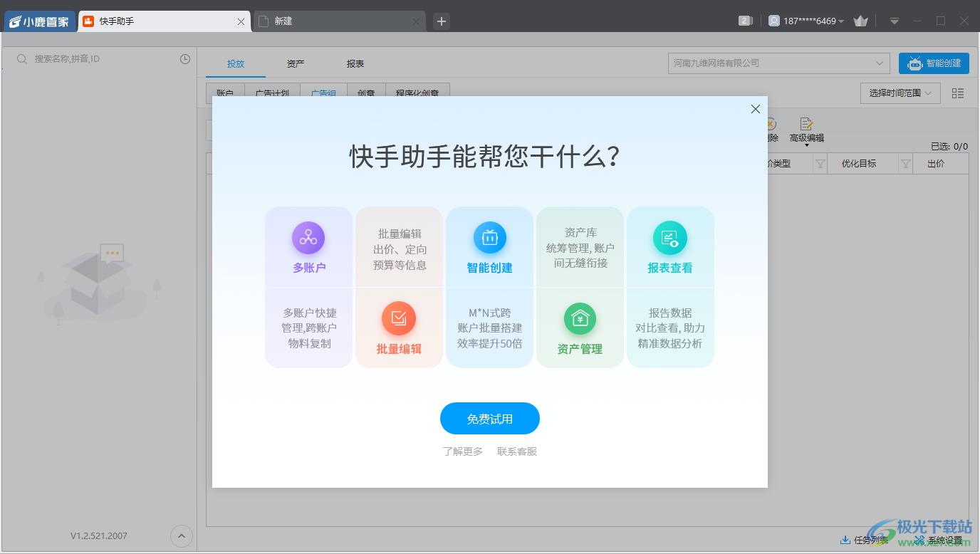Collapse panel with the up-arrow circle button
980x554 pixels.
tap(181, 535)
